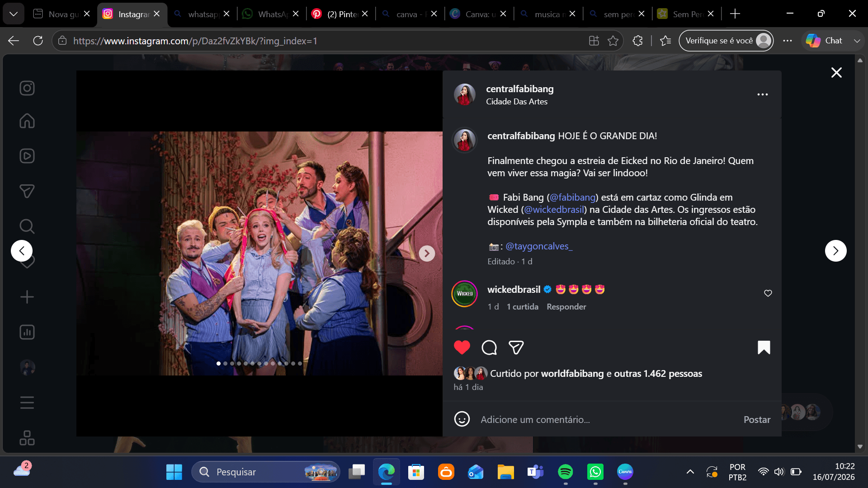
Task: Open the @taygoncalves_ profile link
Action: click(539, 246)
